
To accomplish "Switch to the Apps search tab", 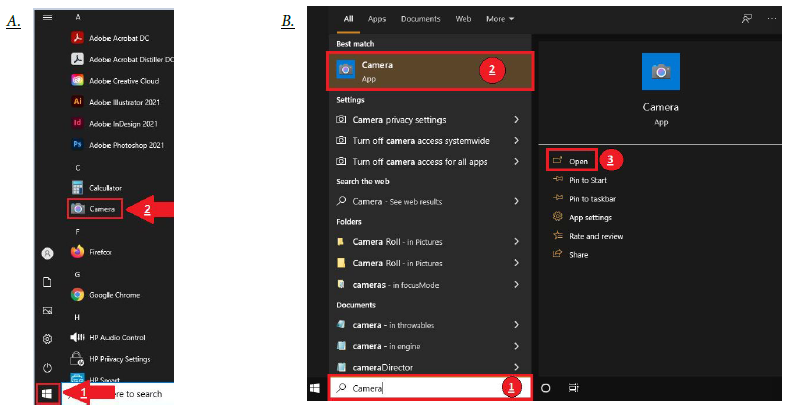I will tap(377, 19).
